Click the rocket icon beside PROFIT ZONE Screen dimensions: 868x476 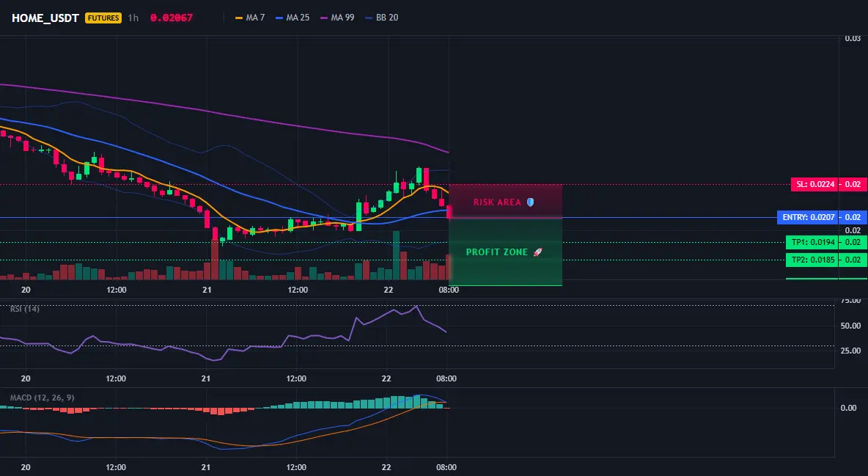coord(537,252)
